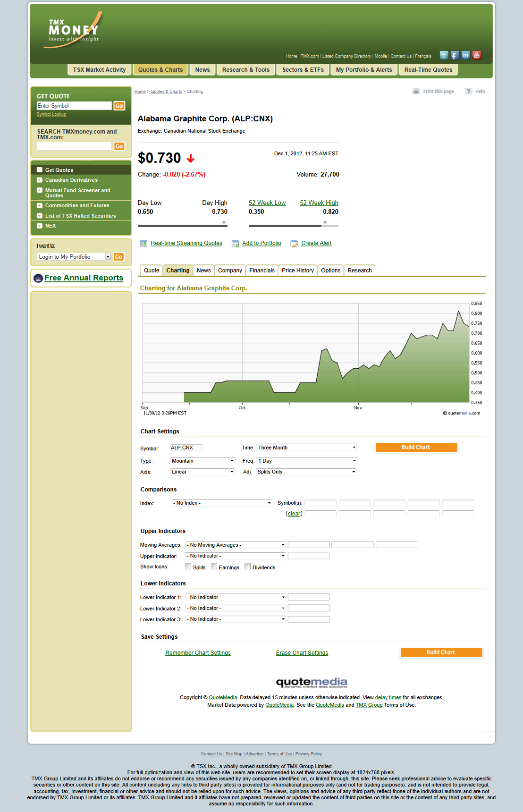Open the Time dropdown showing Three Month
Image resolution: width=523 pixels, height=812 pixels.
click(x=306, y=448)
